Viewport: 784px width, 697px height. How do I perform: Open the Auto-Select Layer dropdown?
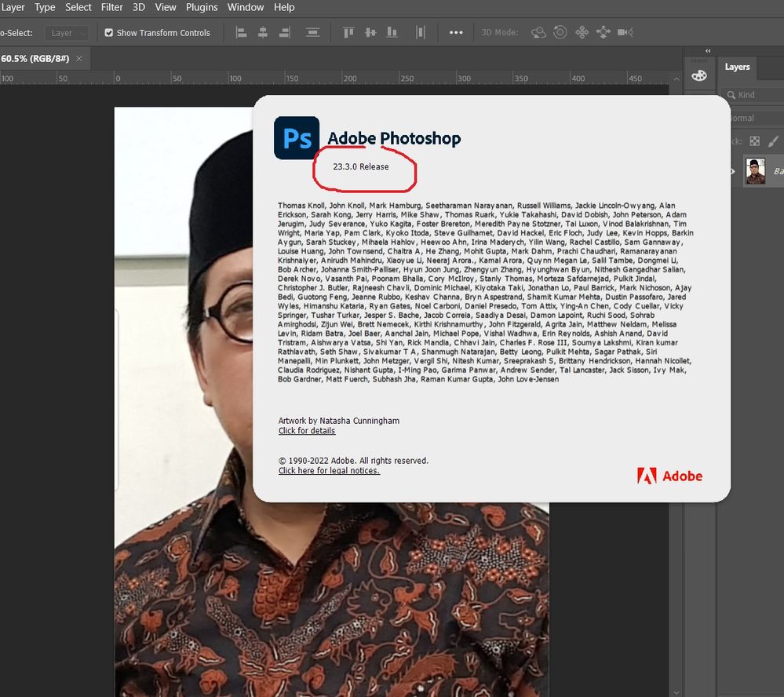pyautogui.click(x=67, y=33)
